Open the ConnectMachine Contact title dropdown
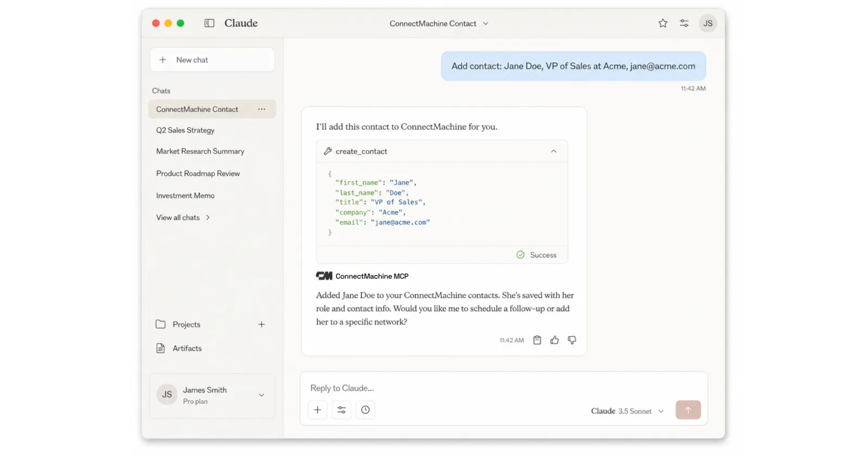Viewport: 868px width, 456px height. tap(439, 23)
